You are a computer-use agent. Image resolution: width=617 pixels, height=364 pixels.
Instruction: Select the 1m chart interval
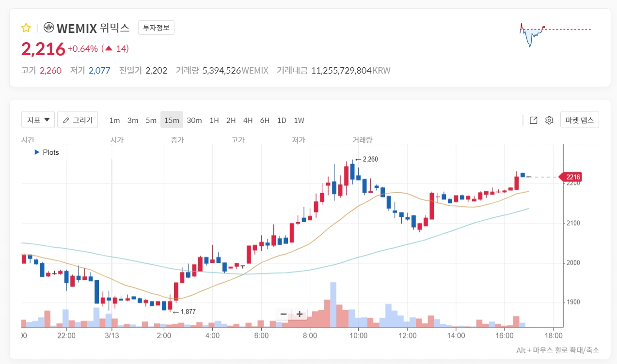point(114,120)
